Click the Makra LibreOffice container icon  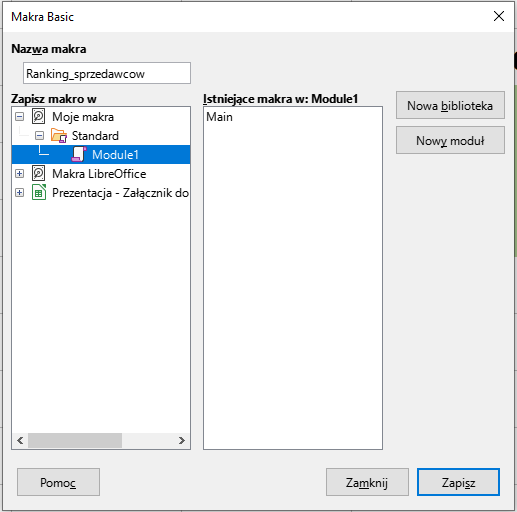(x=38, y=173)
